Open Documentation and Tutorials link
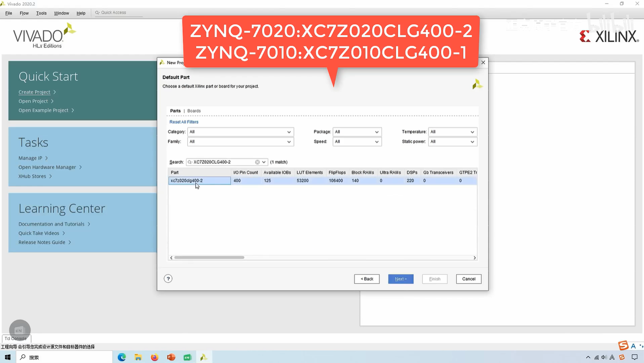 52,224
